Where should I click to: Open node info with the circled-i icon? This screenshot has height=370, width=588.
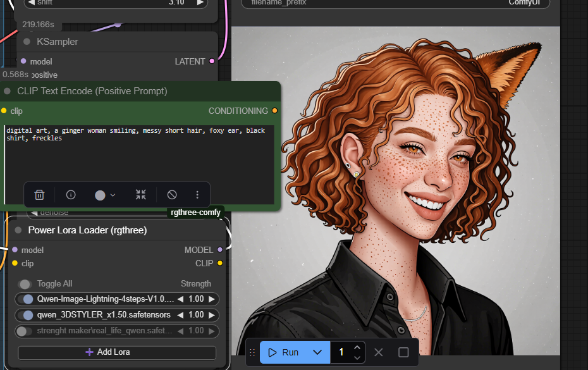pos(71,195)
